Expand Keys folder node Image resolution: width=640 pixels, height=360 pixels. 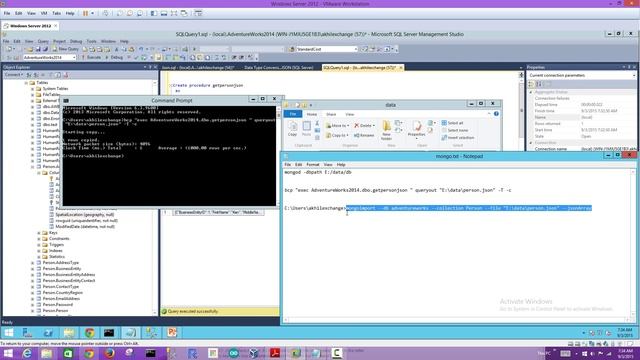(x=39, y=233)
